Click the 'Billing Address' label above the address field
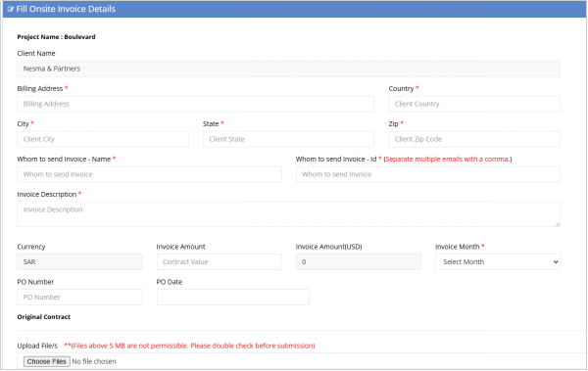The height and width of the screenshot is (371, 588). [40, 89]
